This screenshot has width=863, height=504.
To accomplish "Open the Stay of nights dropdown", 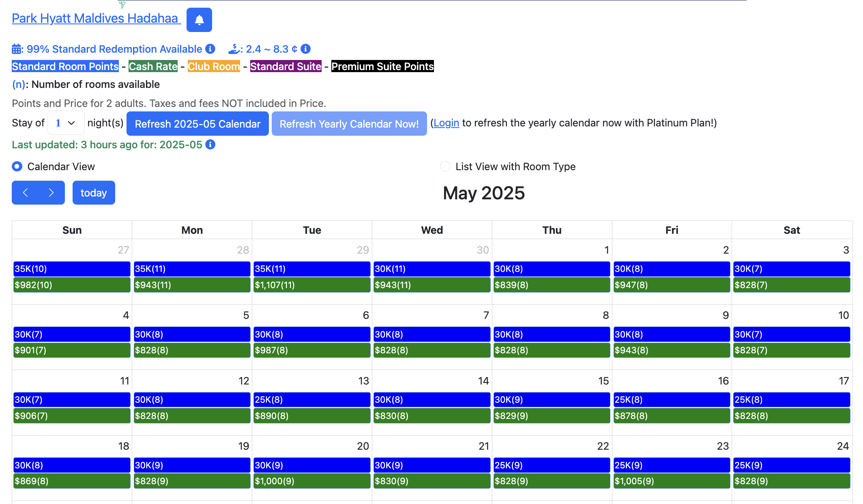I will tap(66, 123).
